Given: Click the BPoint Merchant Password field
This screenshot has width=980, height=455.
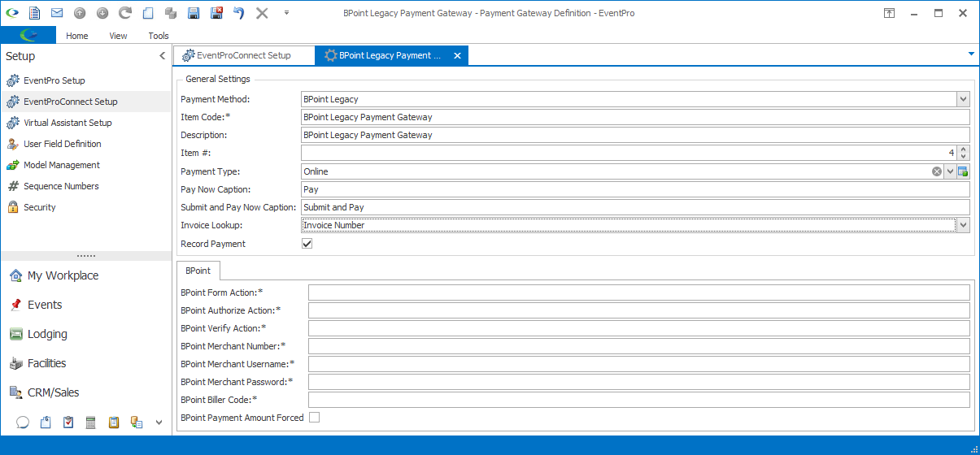Looking at the screenshot, I should click(x=638, y=382).
